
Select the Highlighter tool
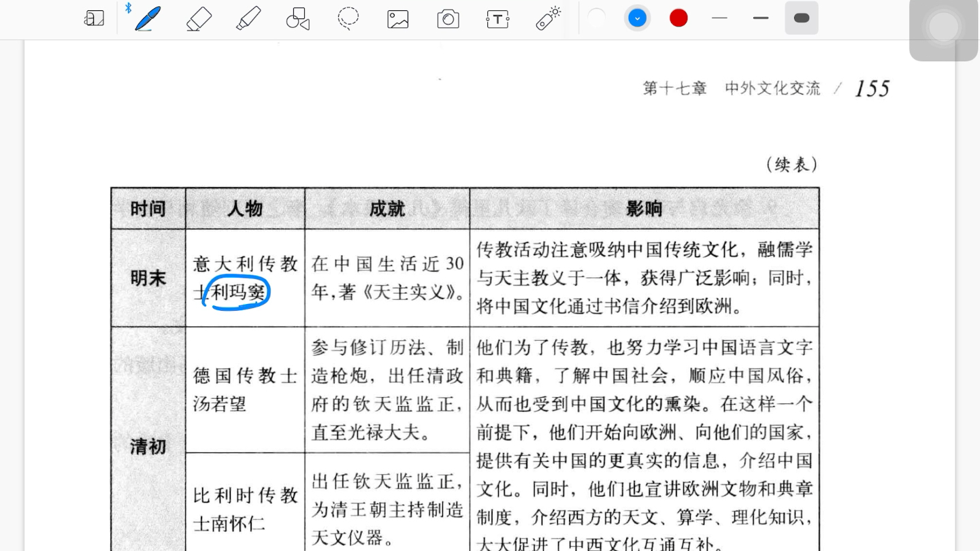pos(248,18)
